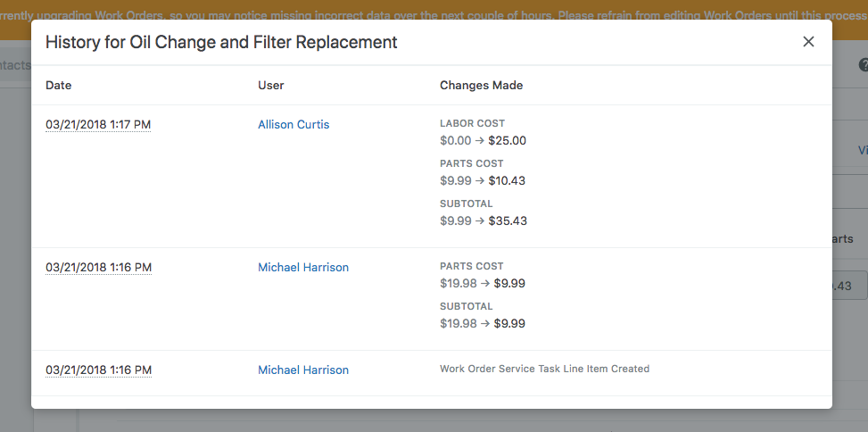Click the History for Oil Change dialog title
Screen dimensions: 868x432
221,42
